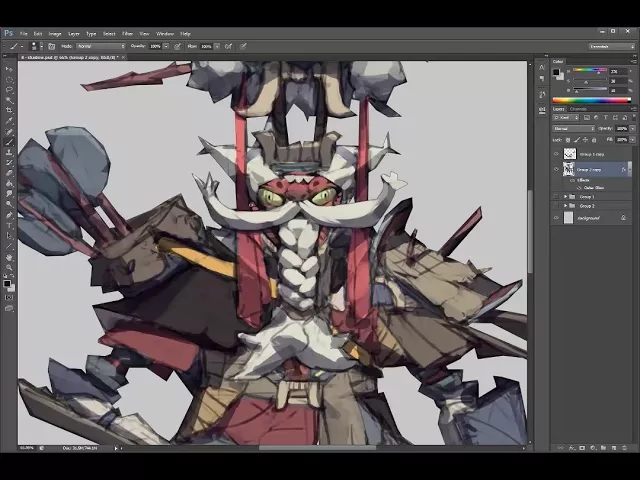The height and width of the screenshot is (480, 640).
Task: Hide the Group 2 copy layer
Action: tap(556, 169)
